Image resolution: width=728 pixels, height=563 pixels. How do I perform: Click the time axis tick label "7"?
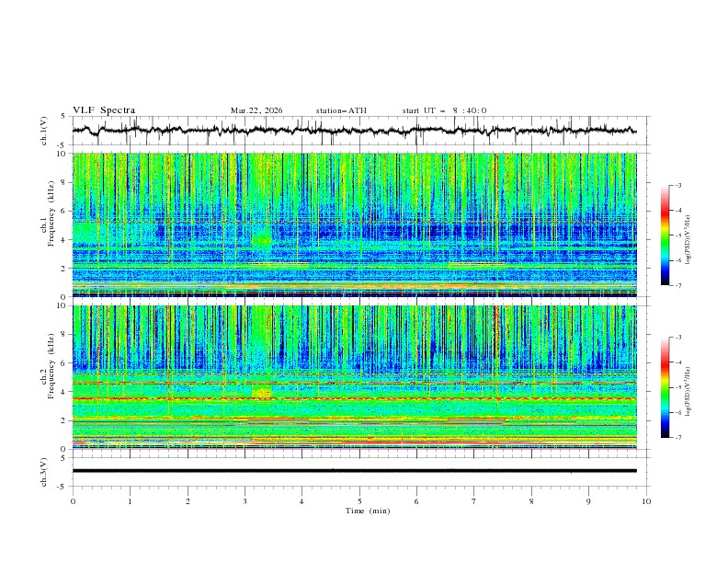coord(474,501)
